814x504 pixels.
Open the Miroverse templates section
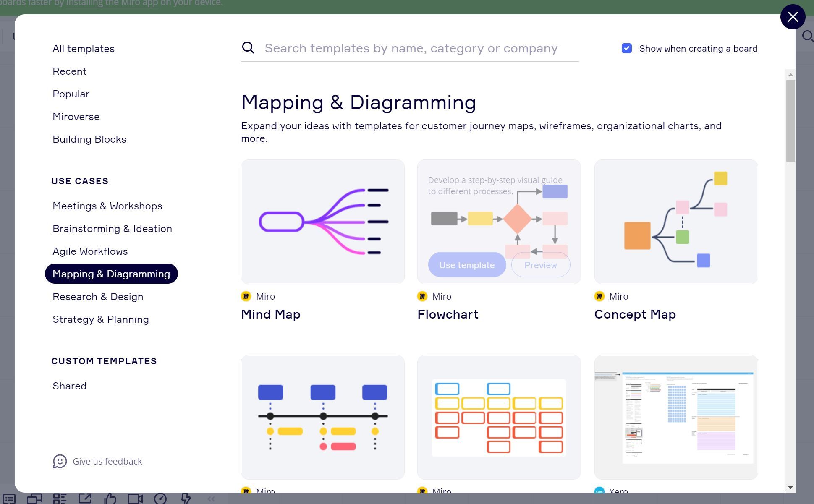76,117
